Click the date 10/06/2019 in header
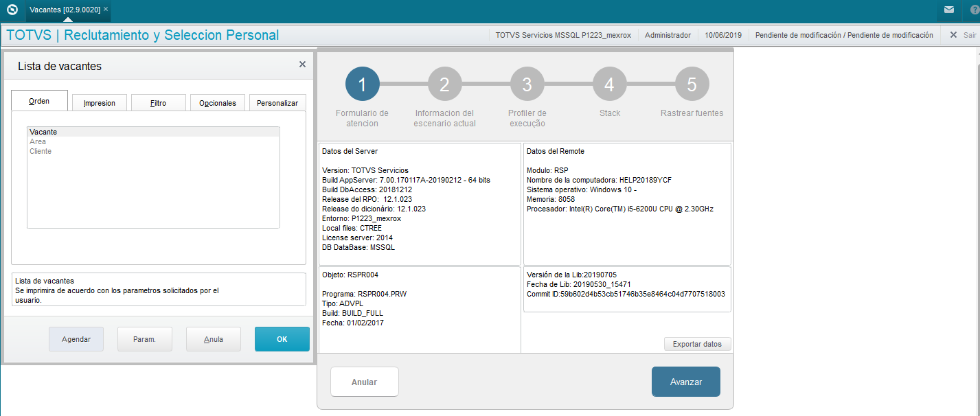 pyautogui.click(x=723, y=35)
